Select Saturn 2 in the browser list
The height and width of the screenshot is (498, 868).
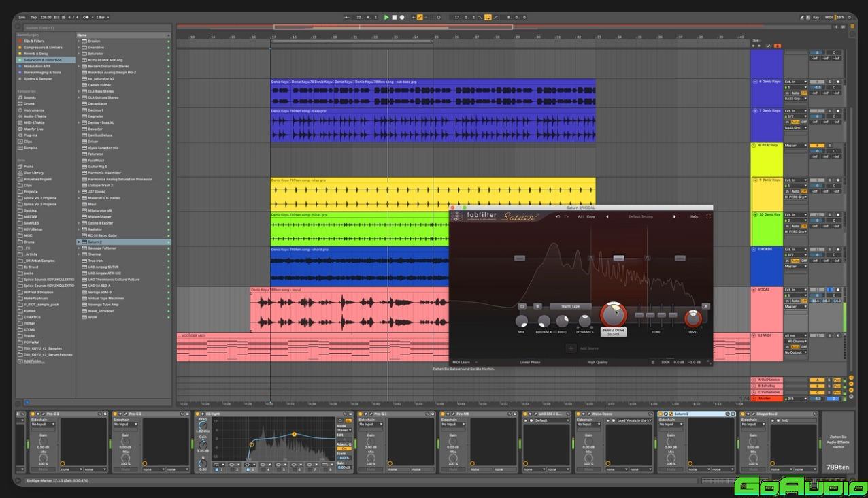[123, 242]
